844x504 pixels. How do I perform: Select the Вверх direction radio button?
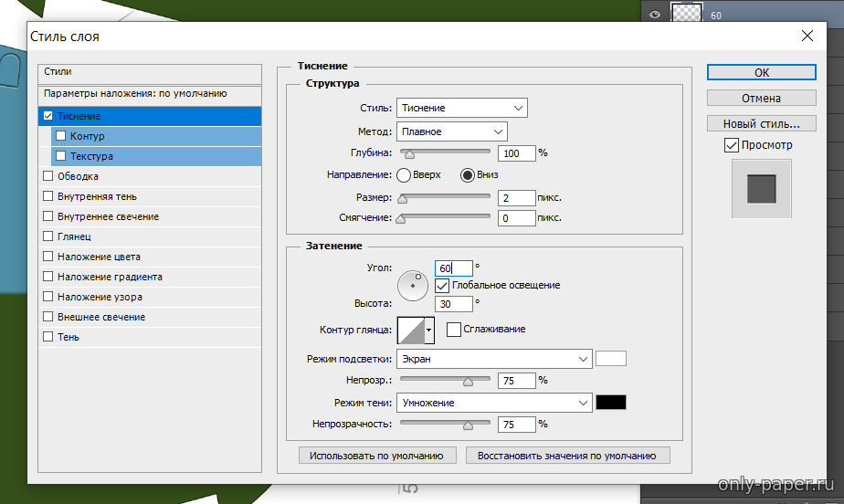tap(404, 175)
